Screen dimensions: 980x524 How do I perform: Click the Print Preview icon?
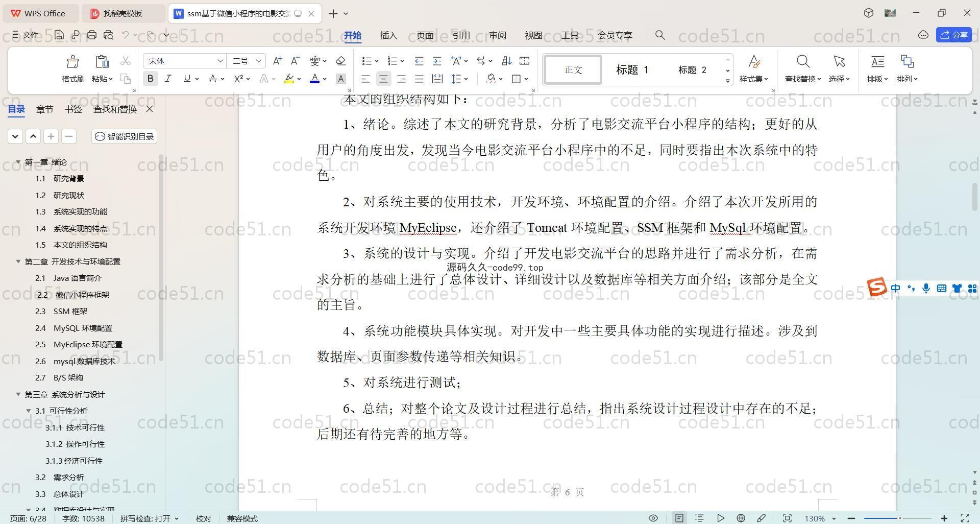tap(108, 35)
